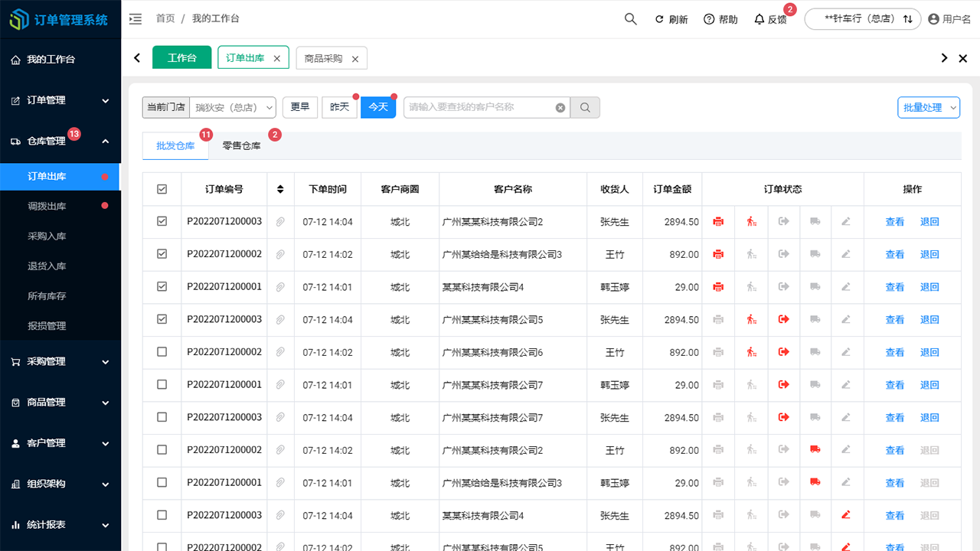Open the 商品采购 tab
Image resolution: width=980 pixels, height=551 pixels.
click(325, 57)
